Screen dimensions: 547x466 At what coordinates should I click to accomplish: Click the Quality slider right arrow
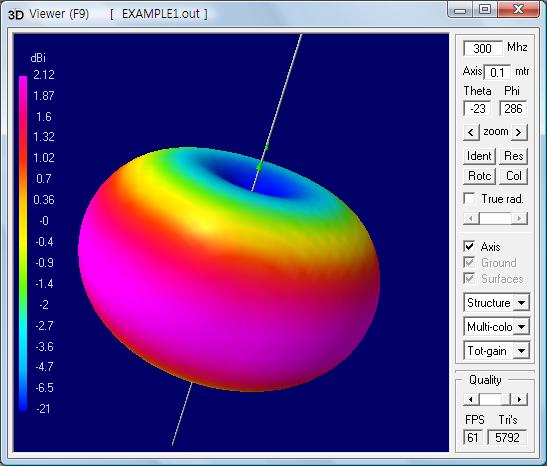pos(519,399)
